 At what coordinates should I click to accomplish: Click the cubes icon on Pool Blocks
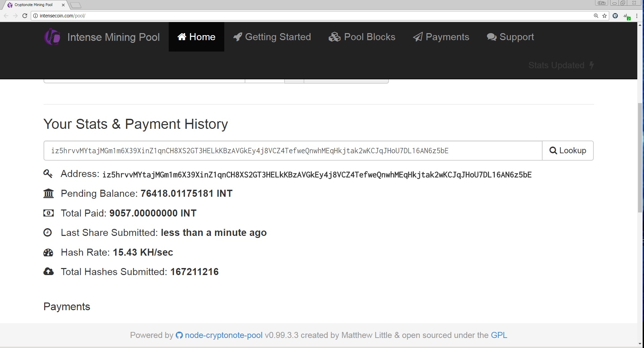coord(334,37)
